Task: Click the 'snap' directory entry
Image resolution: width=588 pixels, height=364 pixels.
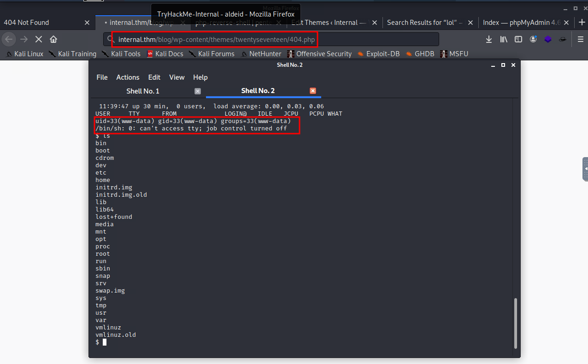Action: pyautogui.click(x=103, y=276)
